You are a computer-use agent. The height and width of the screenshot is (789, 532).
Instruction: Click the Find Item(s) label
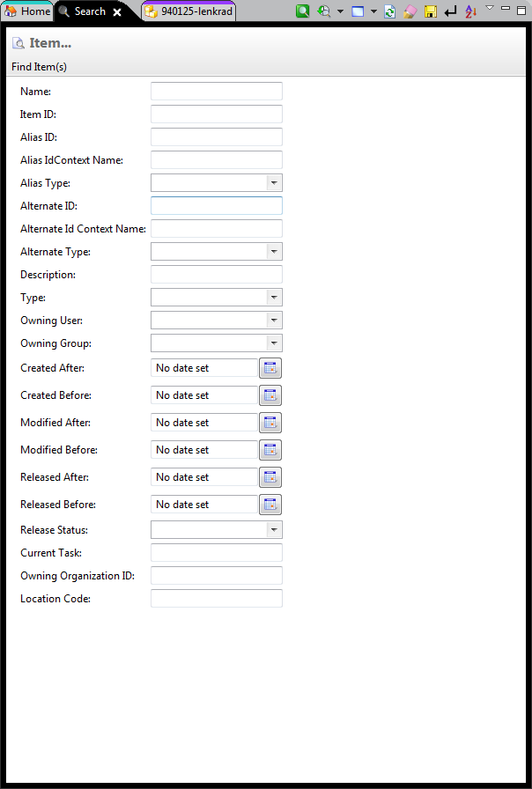coord(40,67)
